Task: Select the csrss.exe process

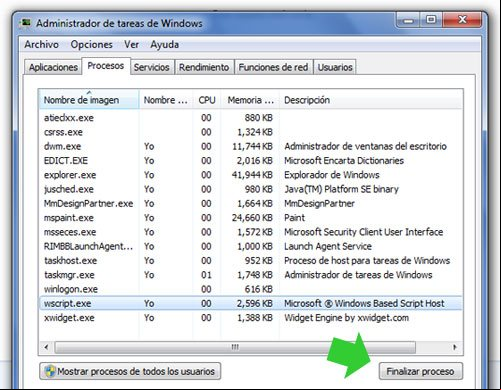Action: point(251,132)
